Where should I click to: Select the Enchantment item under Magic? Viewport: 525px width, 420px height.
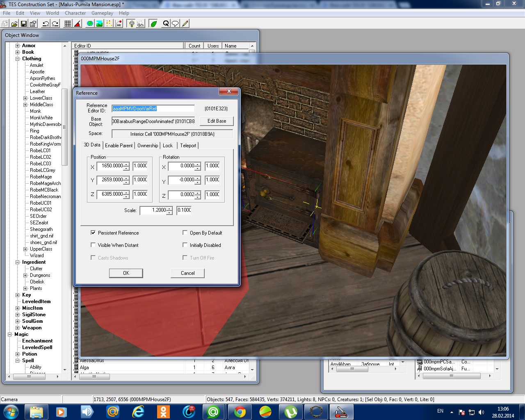37,341
